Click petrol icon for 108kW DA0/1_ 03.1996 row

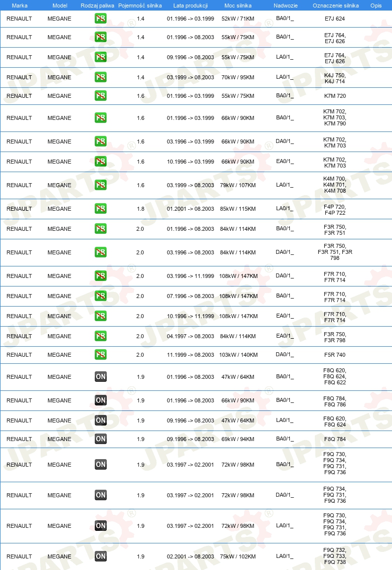pos(101,276)
